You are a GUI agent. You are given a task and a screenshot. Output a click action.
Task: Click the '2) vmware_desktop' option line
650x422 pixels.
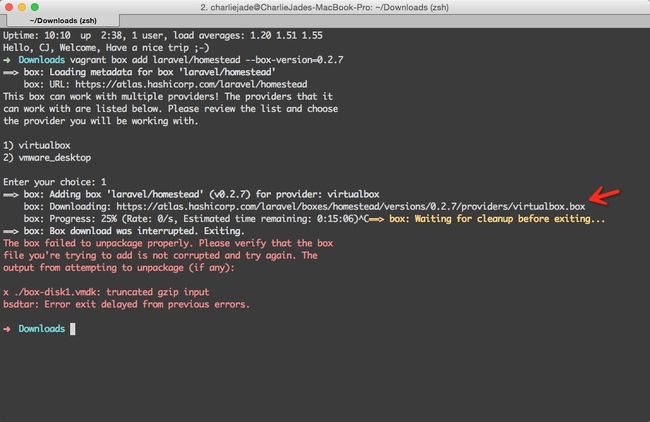[x=47, y=158]
